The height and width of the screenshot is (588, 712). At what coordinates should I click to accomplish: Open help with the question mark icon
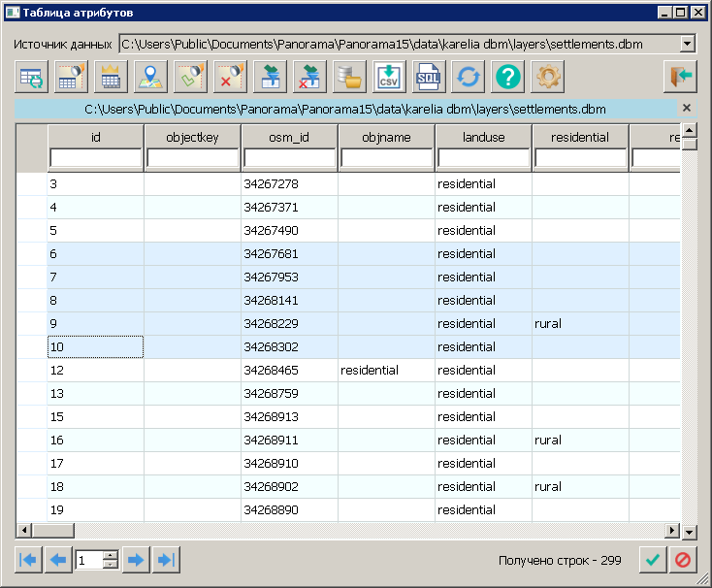point(508,76)
